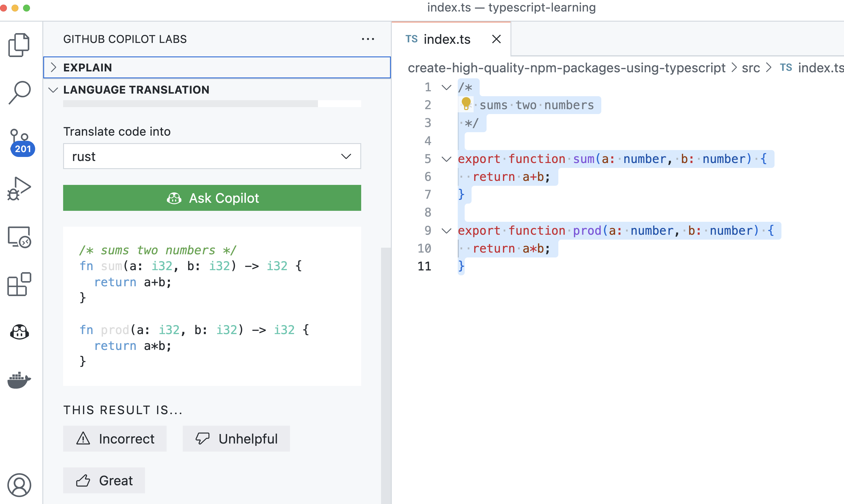844x504 pixels.
Task: Open the GitHub Copilot Labs icon
Action: point(19,332)
